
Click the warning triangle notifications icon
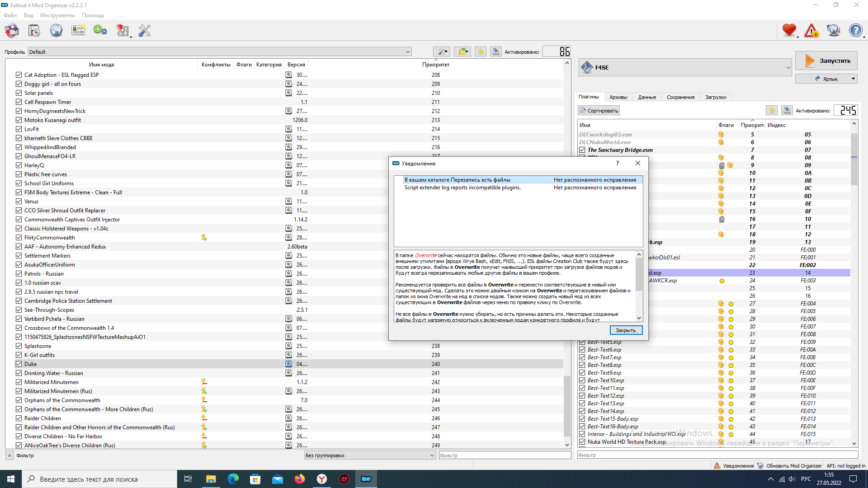point(811,31)
